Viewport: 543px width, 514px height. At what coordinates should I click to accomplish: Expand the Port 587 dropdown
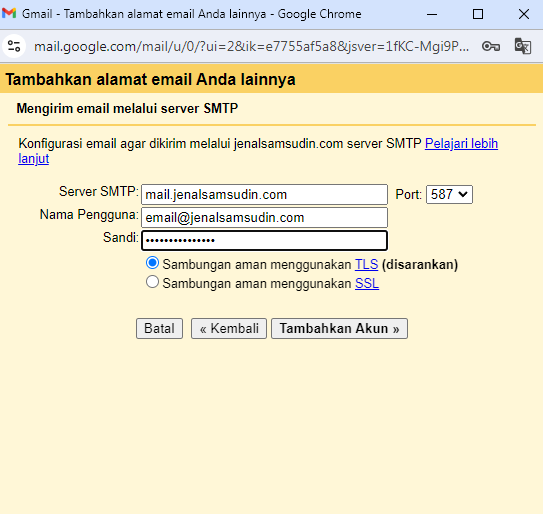[x=449, y=194]
